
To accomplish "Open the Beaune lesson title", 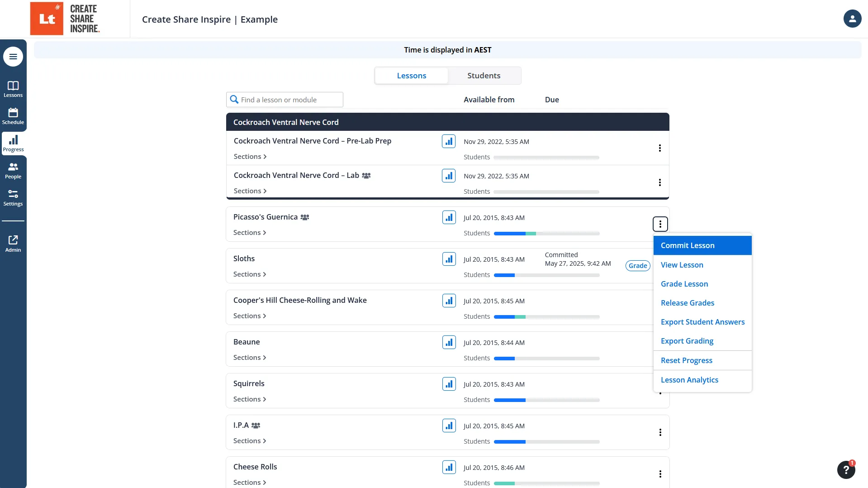I will [247, 342].
